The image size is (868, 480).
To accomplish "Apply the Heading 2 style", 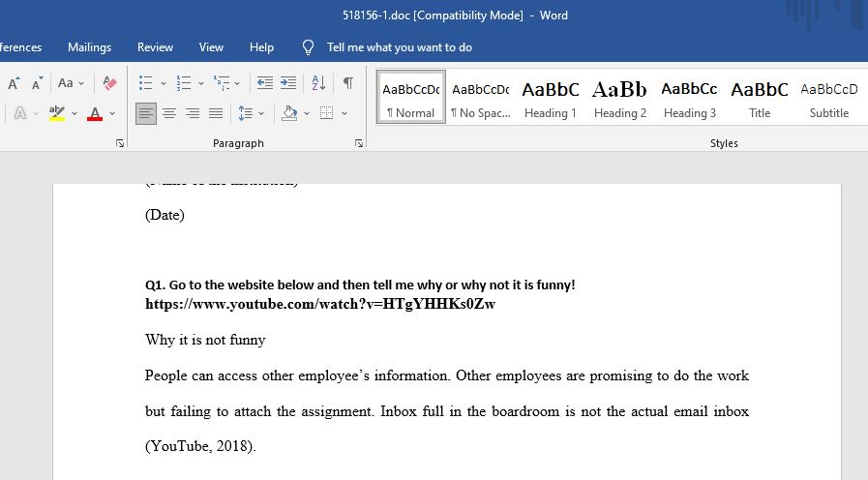I will pyautogui.click(x=620, y=97).
